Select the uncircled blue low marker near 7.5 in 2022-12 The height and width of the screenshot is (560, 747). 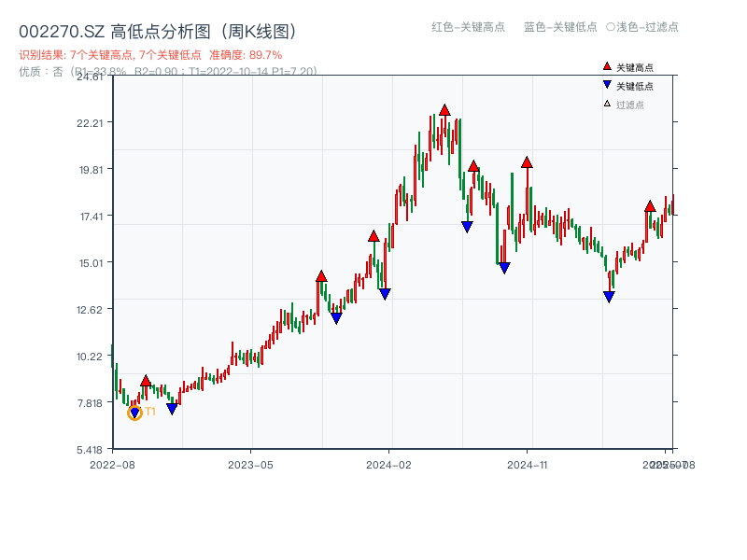coord(172,409)
